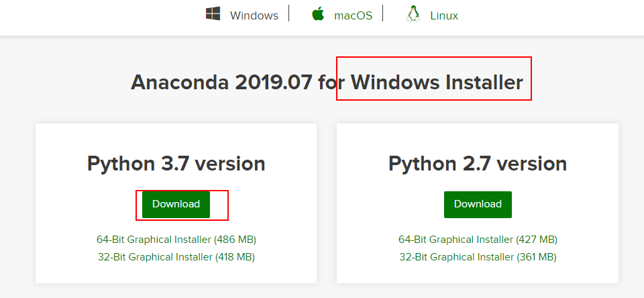Viewport: 644px width, 298px height.
Task: Click the Windows logo icon
Action: tap(213, 14)
